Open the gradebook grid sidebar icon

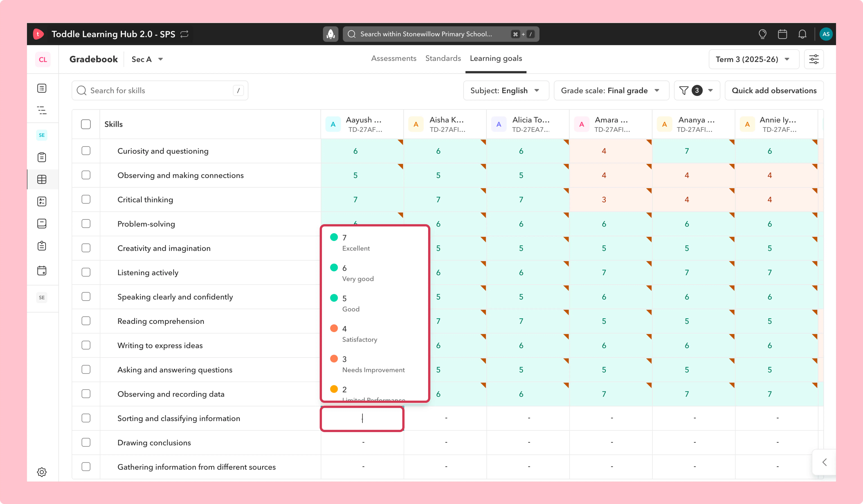pyautogui.click(x=42, y=179)
